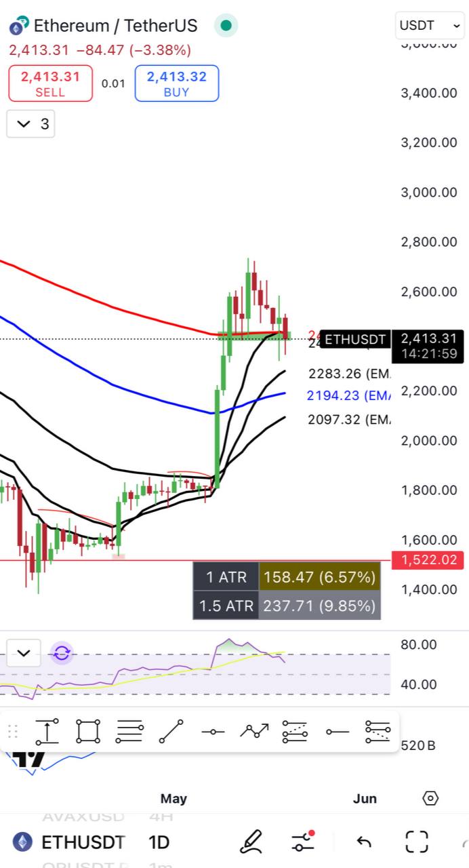This screenshot has width=469, height=868.
Task: Tap the blue BUY 2,413.32 button
Action: pos(177,83)
